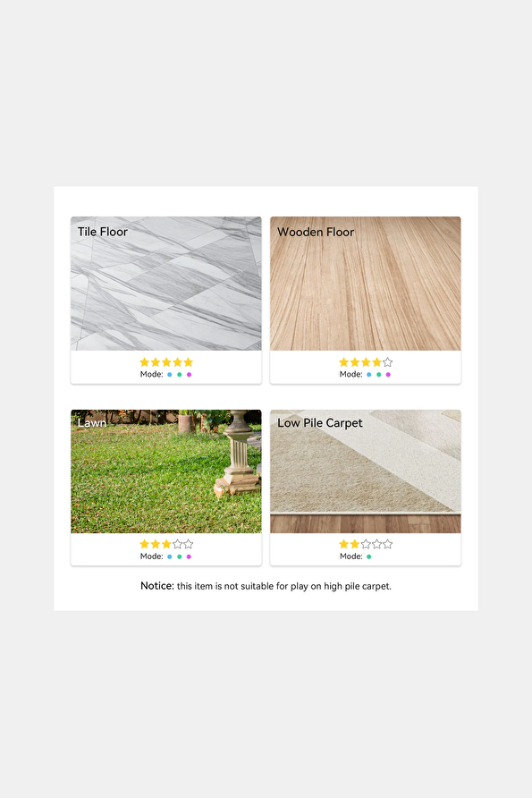The image size is (532, 798).
Task: Click the Lawn image
Action: tap(165, 471)
